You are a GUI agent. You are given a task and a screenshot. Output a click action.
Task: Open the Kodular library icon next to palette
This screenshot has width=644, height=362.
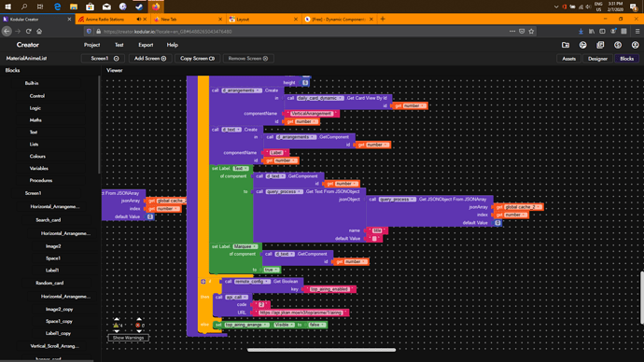coord(600,45)
